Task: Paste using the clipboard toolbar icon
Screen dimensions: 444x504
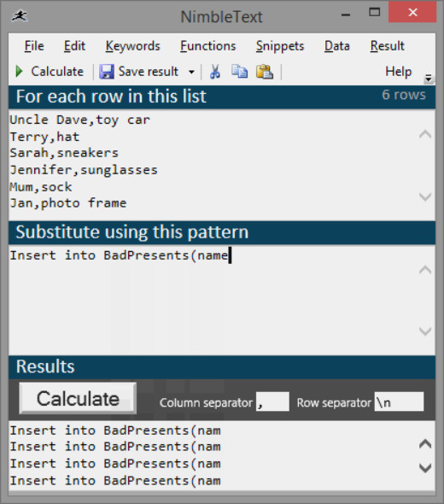Action: coord(265,72)
